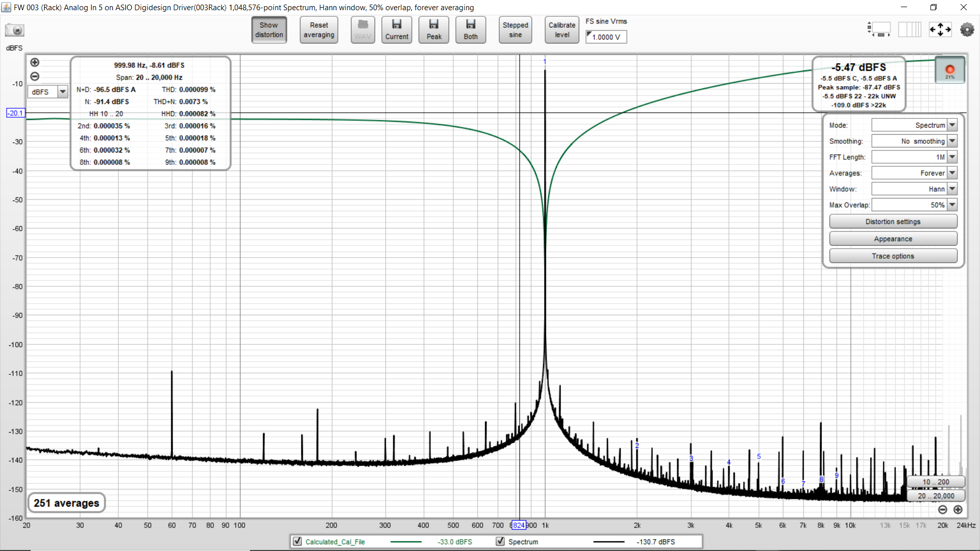Click the 251 averages counter
The height and width of the screenshot is (551, 980).
66,503
